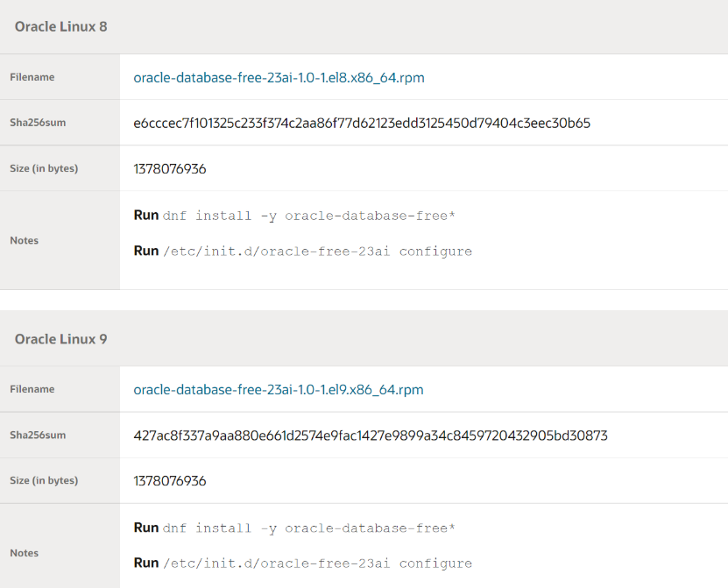This screenshot has height=588, width=728.
Task: Click the Filename label in Oracle Linux 9 table
Action: pyautogui.click(x=32, y=390)
